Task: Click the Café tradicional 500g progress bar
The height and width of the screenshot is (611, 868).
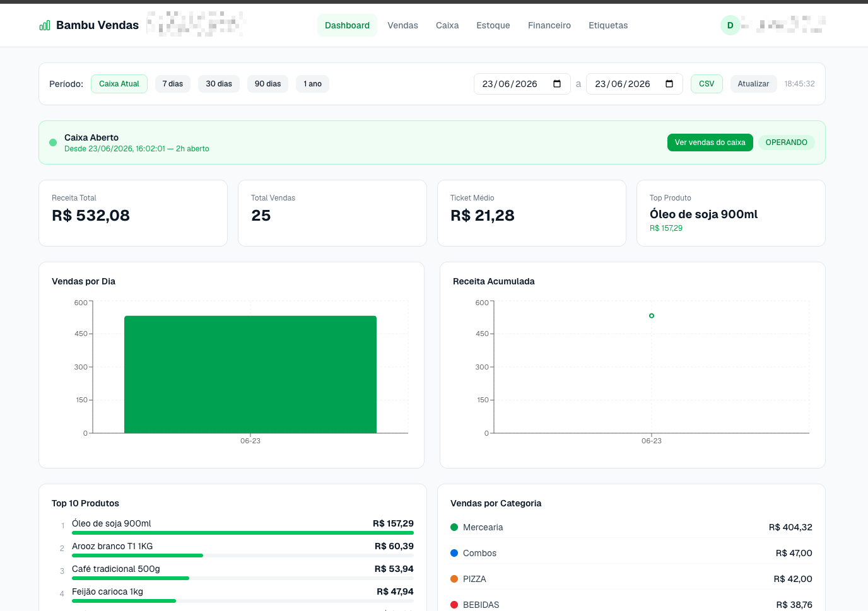Action: coord(243,578)
